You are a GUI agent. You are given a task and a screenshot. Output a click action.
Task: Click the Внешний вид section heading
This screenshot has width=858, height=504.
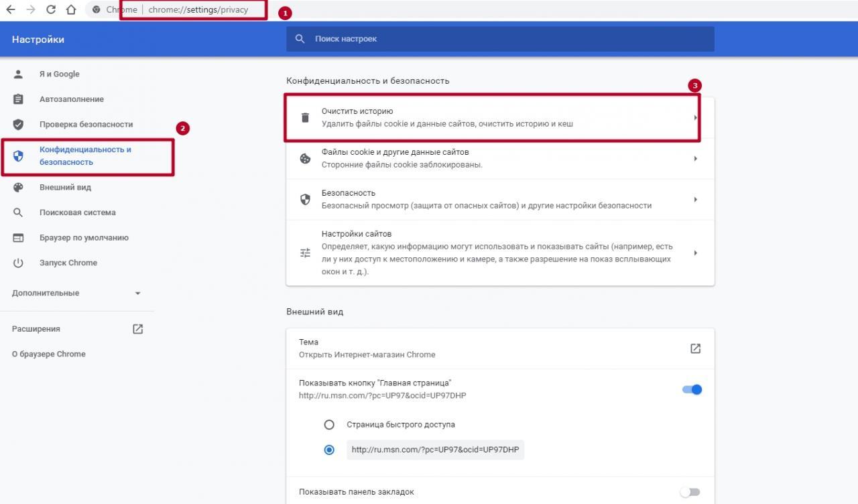point(315,312)
